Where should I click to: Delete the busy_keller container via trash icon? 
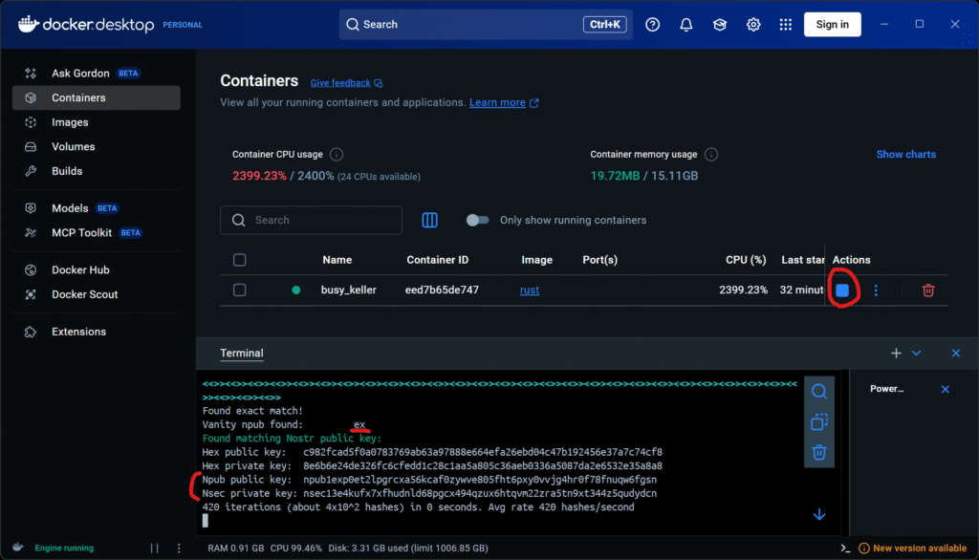click(x=927, y=291)
